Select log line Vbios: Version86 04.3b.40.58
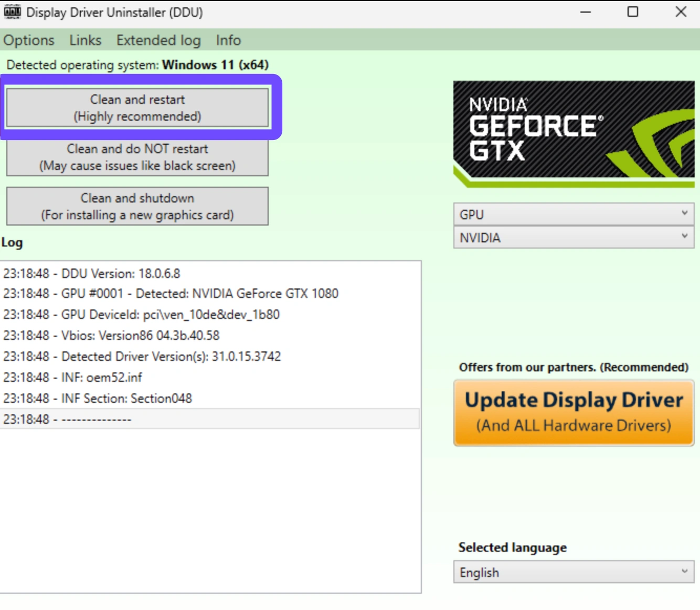This screenshot has width=700, height=610. pyautogui.click(x=210, y=335)
